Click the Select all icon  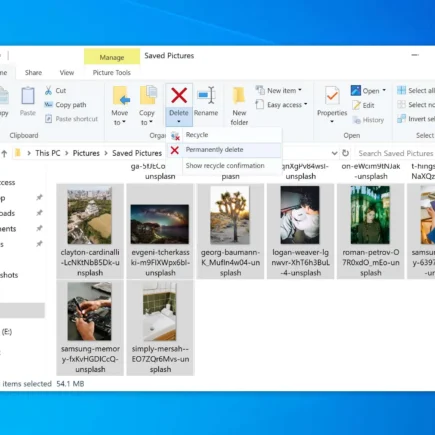coord(401,90)
